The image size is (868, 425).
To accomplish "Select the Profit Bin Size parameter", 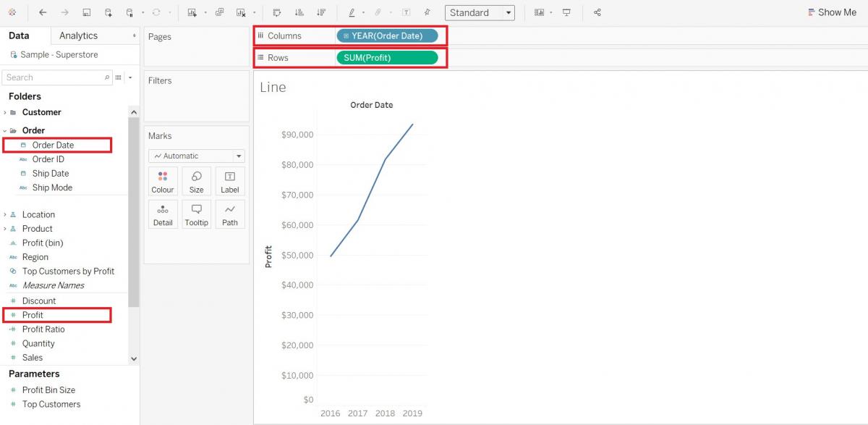I will tap(48, 390).
